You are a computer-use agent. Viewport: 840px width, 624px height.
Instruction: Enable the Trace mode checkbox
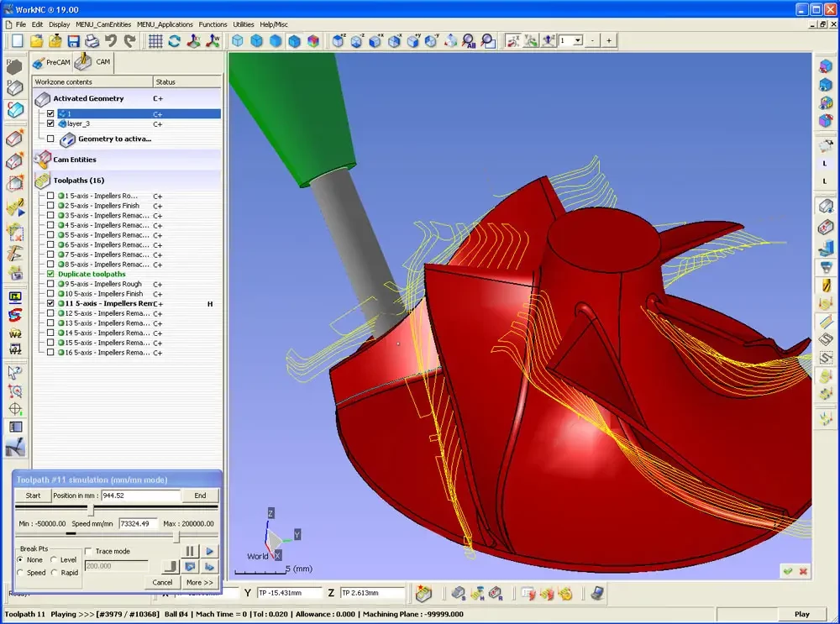(88, 551)
